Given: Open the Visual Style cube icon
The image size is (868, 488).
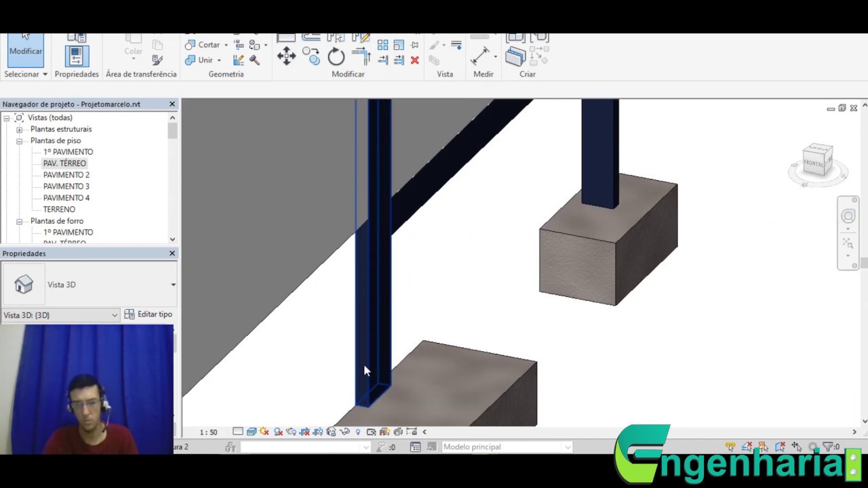Looking at the screenshot, I should (252, 432).
